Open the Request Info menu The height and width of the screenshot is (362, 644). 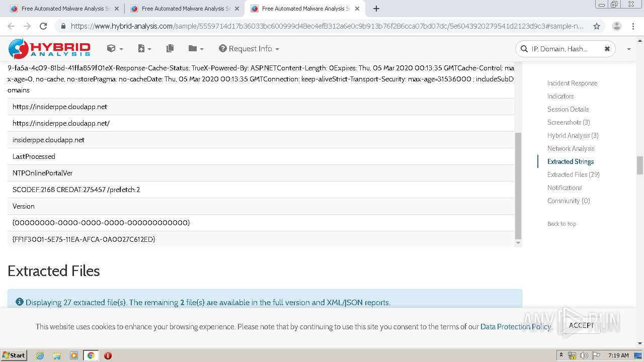click(x=249, y=48)
